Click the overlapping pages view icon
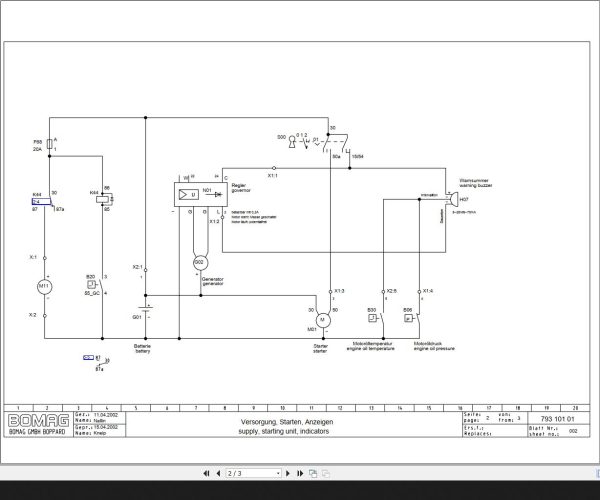 313,474
